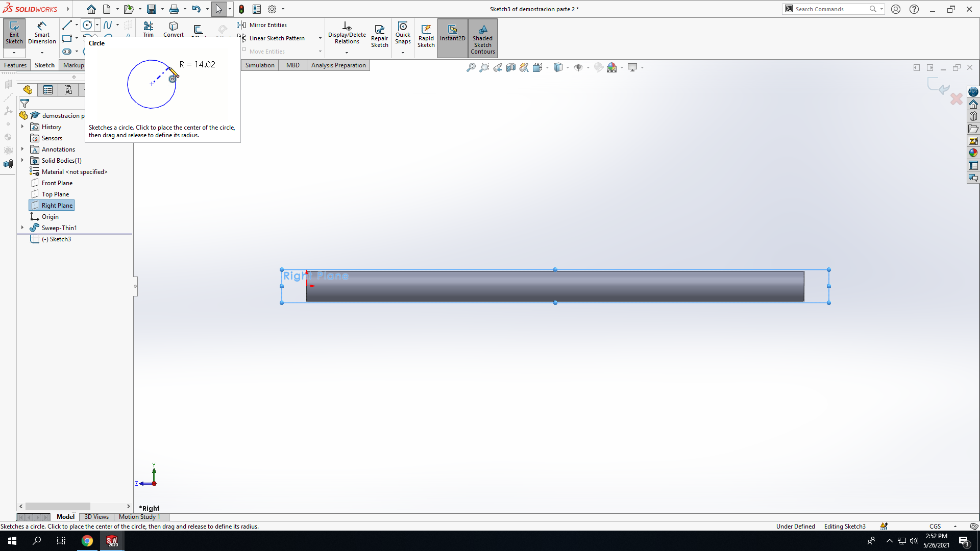Click Zoom to Area icon

coord(484,67)
